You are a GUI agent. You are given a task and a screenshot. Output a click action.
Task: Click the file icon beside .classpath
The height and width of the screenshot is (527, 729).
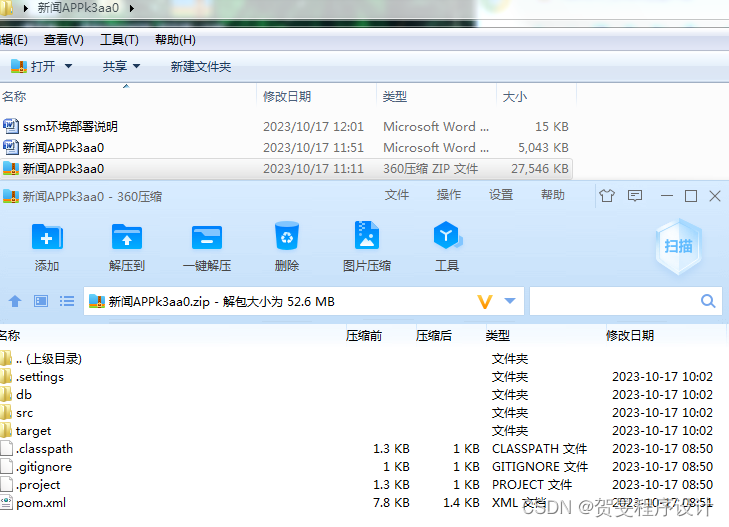click(x=6, y=448)
